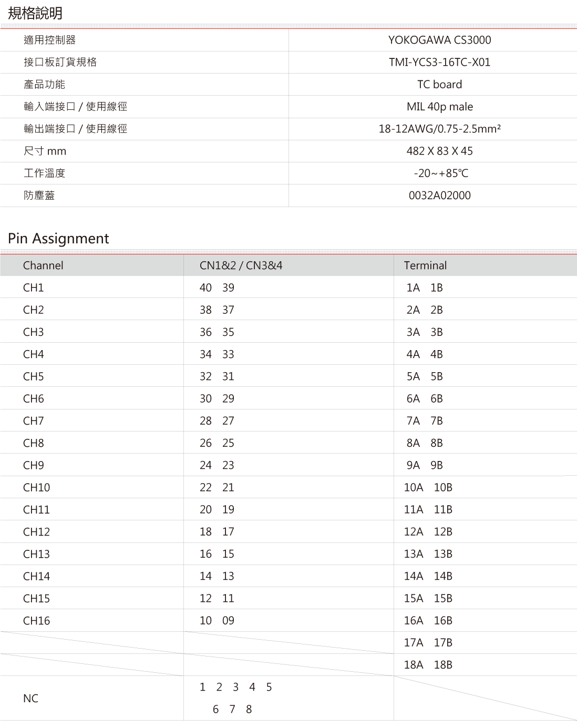This screenshot has width=577, height=728.
Task: Click the NC channel cell
Action: click(30, 698)
